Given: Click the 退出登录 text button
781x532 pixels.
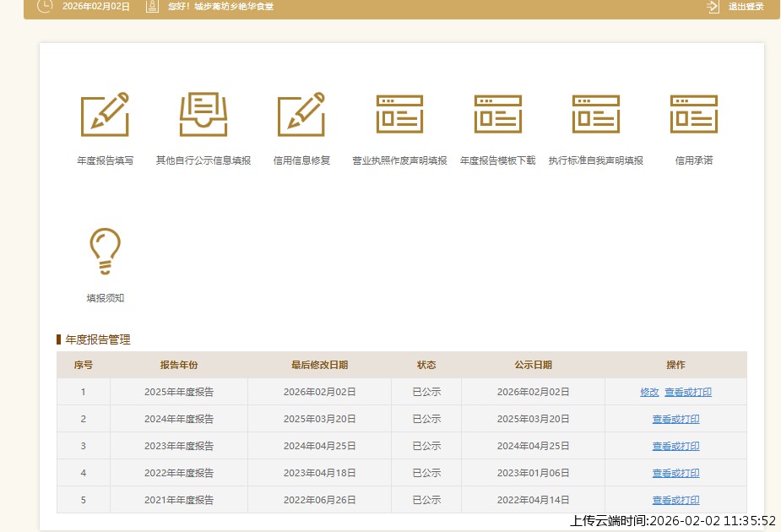Looking at the screenshot, I should (x=746, y=7).
